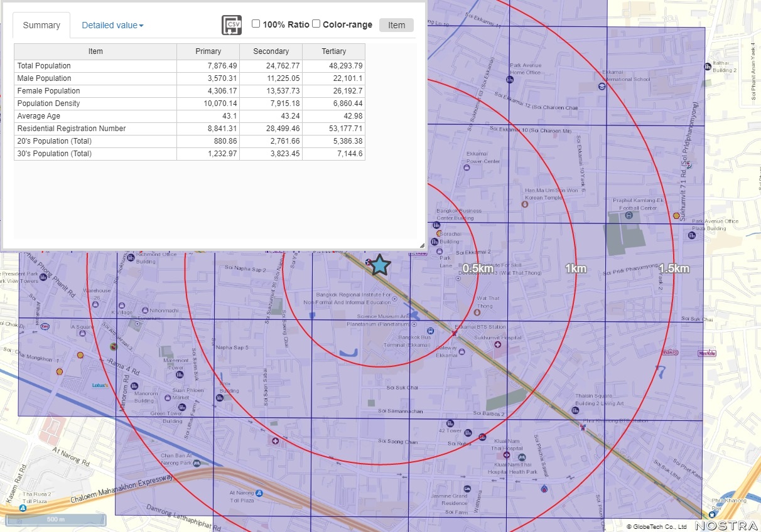Click the Ekkamai International School icon

tap(602, 87)
